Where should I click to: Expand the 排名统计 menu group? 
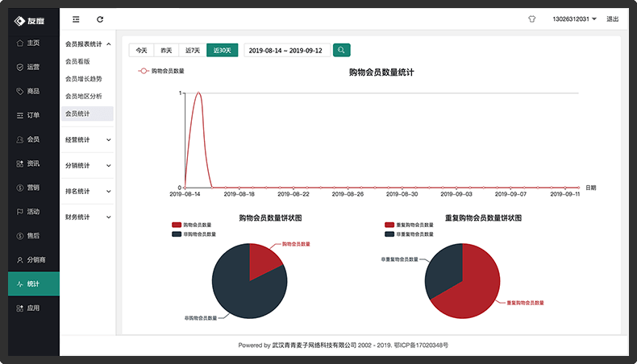pos(87,192)
